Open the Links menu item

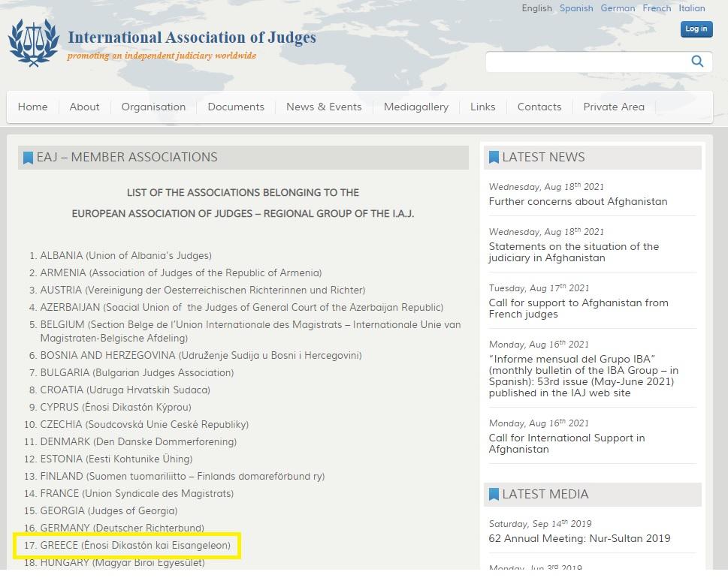pyautogui.click(x=483, y=107)
